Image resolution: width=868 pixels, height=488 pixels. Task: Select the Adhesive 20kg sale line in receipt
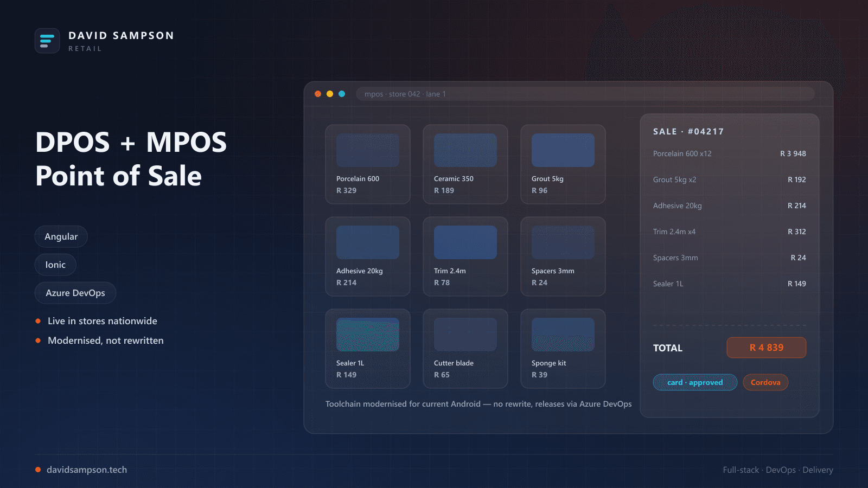coord(730,206)
